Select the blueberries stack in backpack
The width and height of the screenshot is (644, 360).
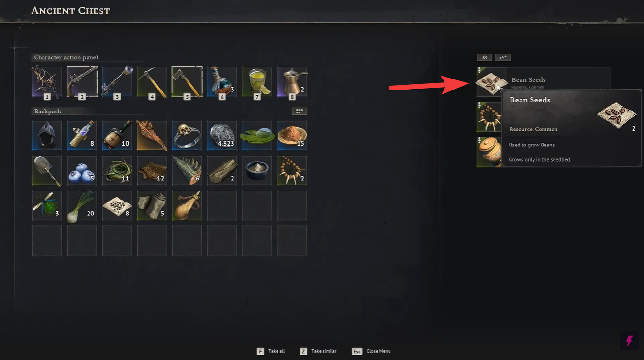82,170
